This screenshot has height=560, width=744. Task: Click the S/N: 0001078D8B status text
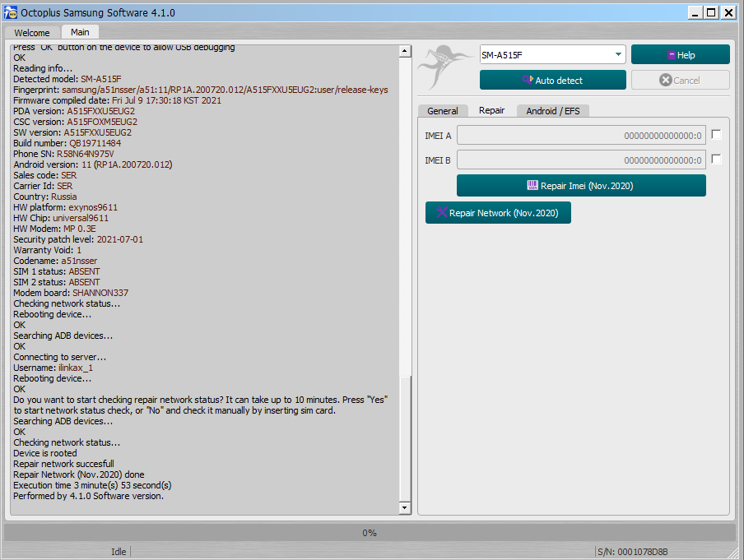[x=633, y=552]
